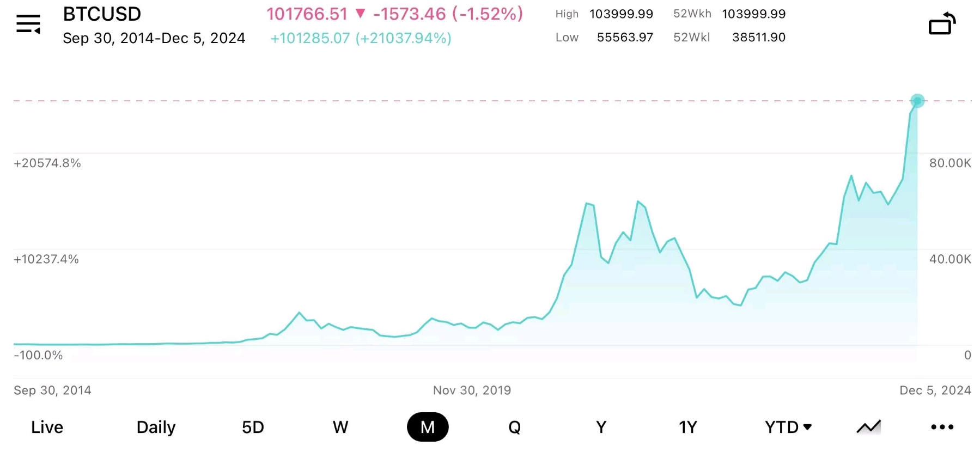Click the BTCUSD symbol title
This screenshot has width=980, height=452.
[x=102, y=14]
